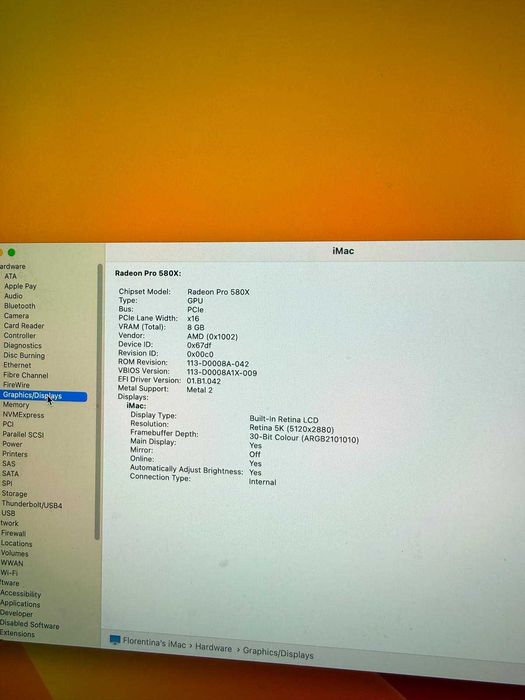The image size is (525, 700).
Task: Select Controller in the sidebar
Action: pos(19,335)
